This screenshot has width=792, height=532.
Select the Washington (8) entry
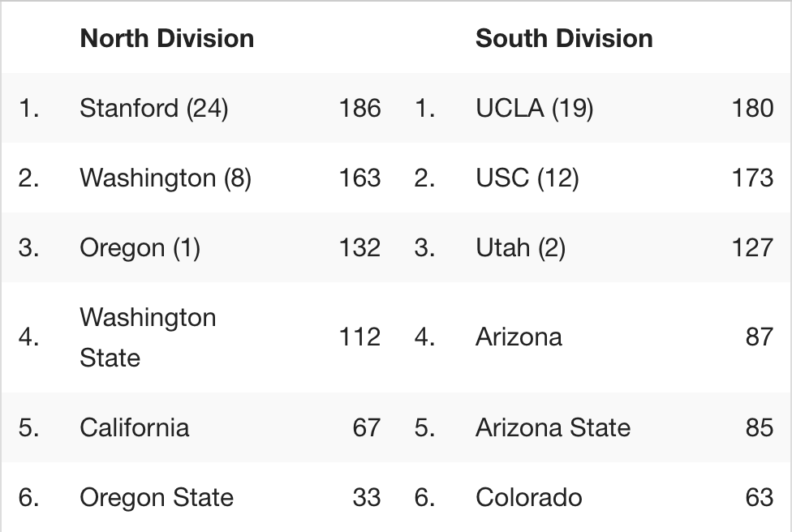(166, 178)
